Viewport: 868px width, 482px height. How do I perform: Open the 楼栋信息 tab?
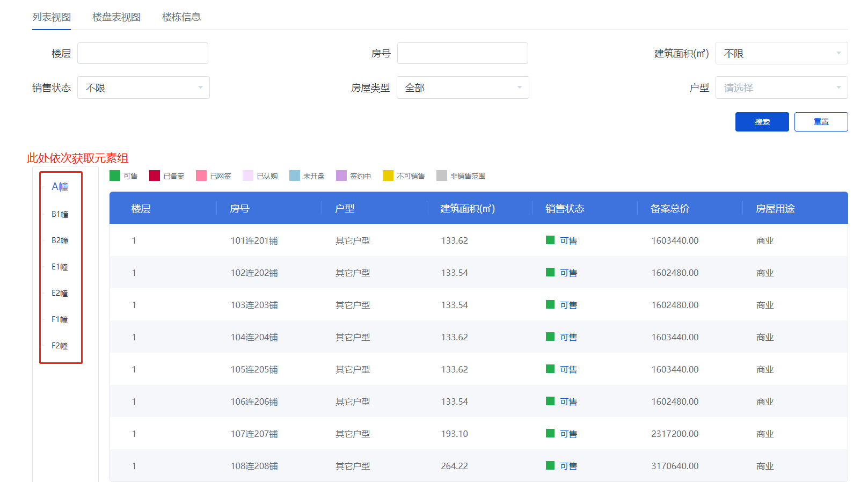pyautogui.click(x=181, y=17)
